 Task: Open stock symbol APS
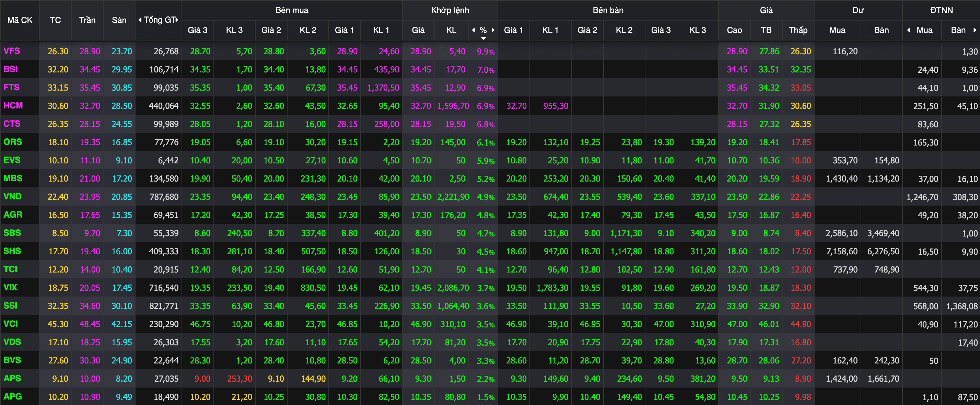point(12,378)
